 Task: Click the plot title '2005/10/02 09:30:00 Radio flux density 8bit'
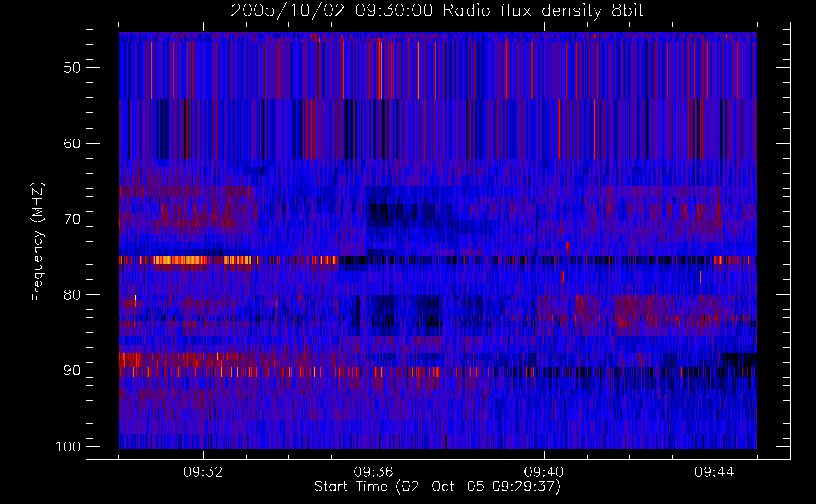pos(437,11)
